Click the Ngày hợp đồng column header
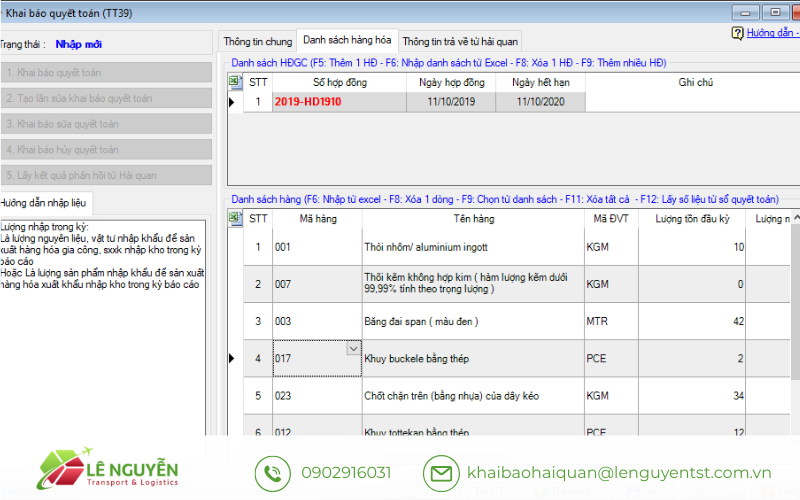The image size is (800, 500). [x=451, y=82]
